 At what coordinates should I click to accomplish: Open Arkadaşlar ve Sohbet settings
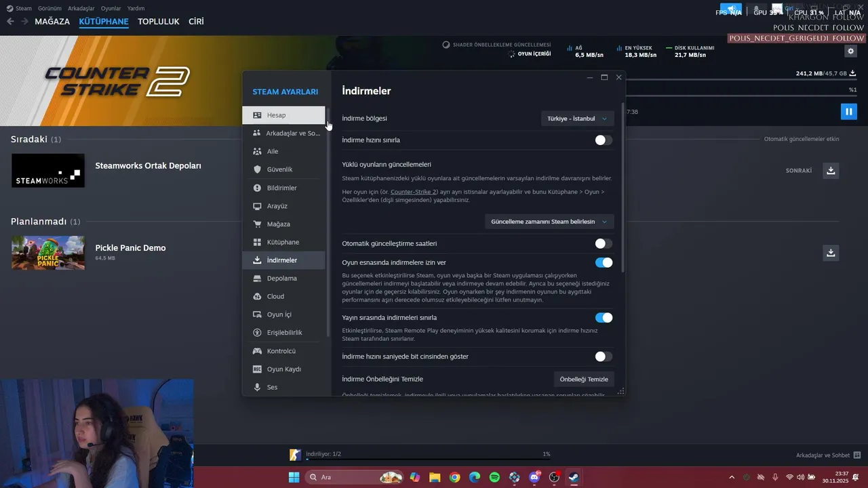[283, 134]
